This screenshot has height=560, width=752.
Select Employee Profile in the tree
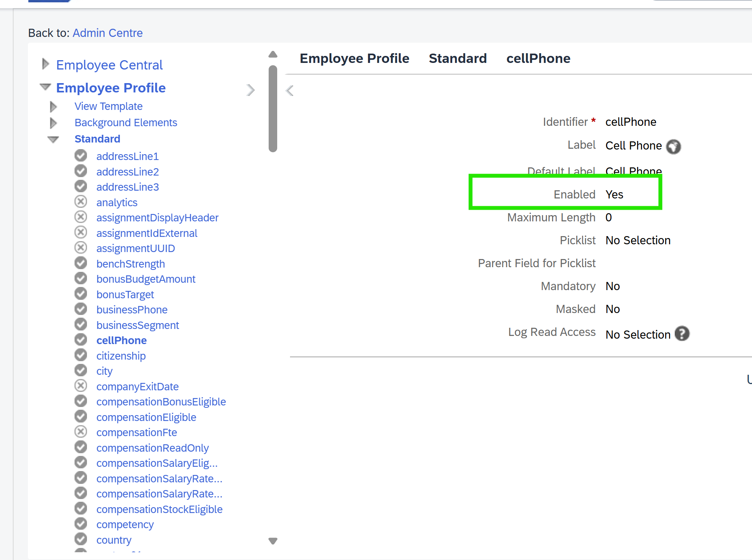tap(111, 88)
